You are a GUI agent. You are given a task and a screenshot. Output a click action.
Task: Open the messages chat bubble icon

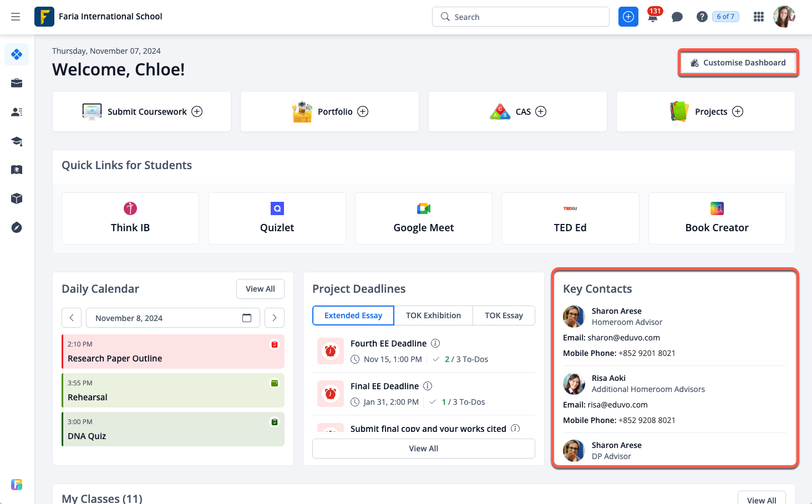[677, 17]
